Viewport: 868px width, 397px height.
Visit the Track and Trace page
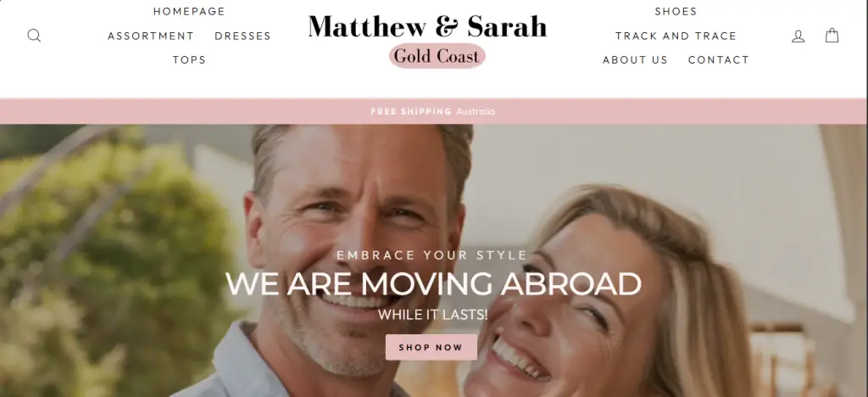point(676,36)
